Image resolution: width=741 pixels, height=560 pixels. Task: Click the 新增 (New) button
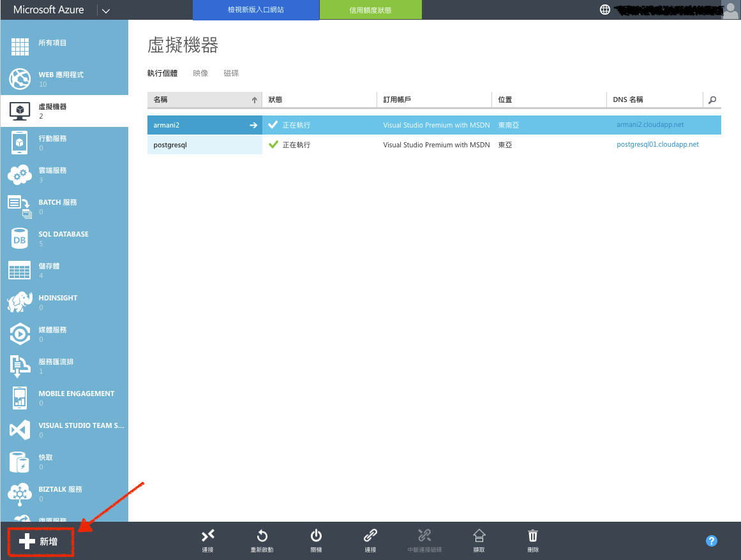pos(40,540)
